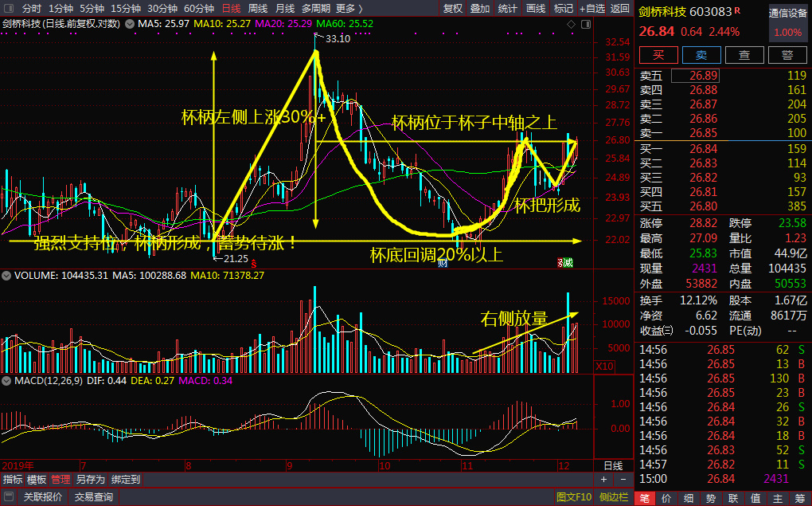The width and height of the screenshot is (812, 506).
Task: Click the round arrow icon before MA5
Action: point(131,24)
